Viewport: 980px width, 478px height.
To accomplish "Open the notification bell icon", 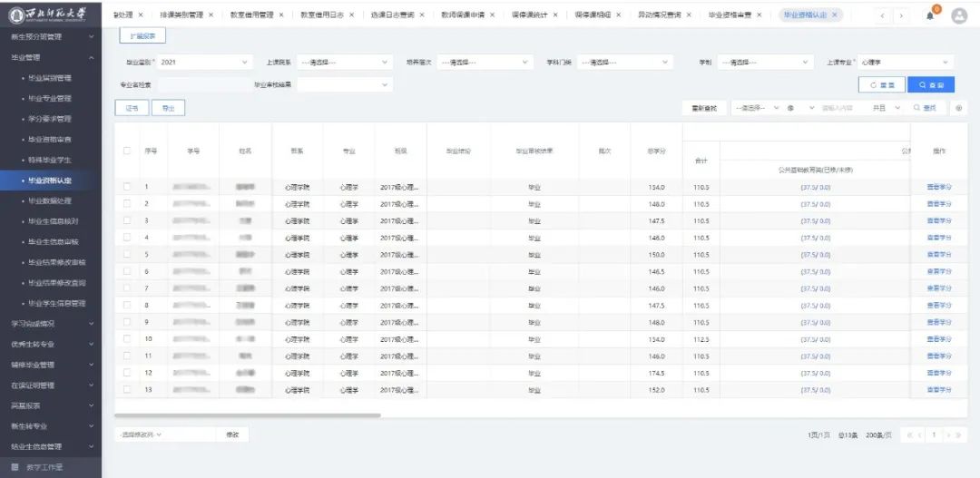I will (930, 15).
